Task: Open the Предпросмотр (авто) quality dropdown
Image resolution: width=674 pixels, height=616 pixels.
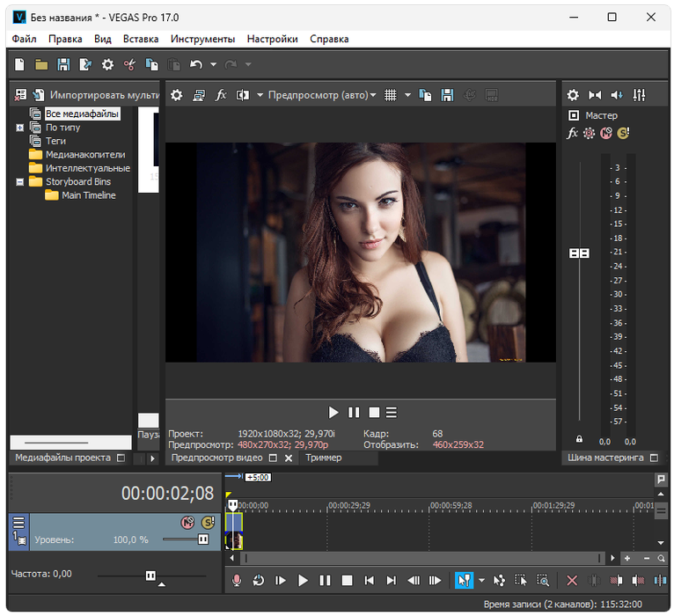Action: (x=322, y=95)
